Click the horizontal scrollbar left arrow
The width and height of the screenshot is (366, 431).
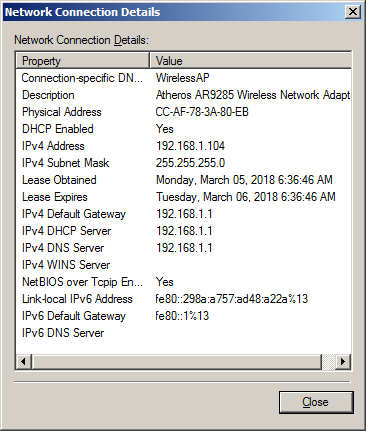(x=23, y=362)
